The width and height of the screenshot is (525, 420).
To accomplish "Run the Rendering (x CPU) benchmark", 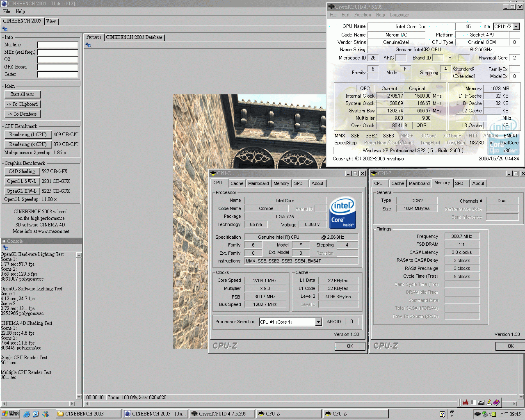I will [x=28, y=144].
